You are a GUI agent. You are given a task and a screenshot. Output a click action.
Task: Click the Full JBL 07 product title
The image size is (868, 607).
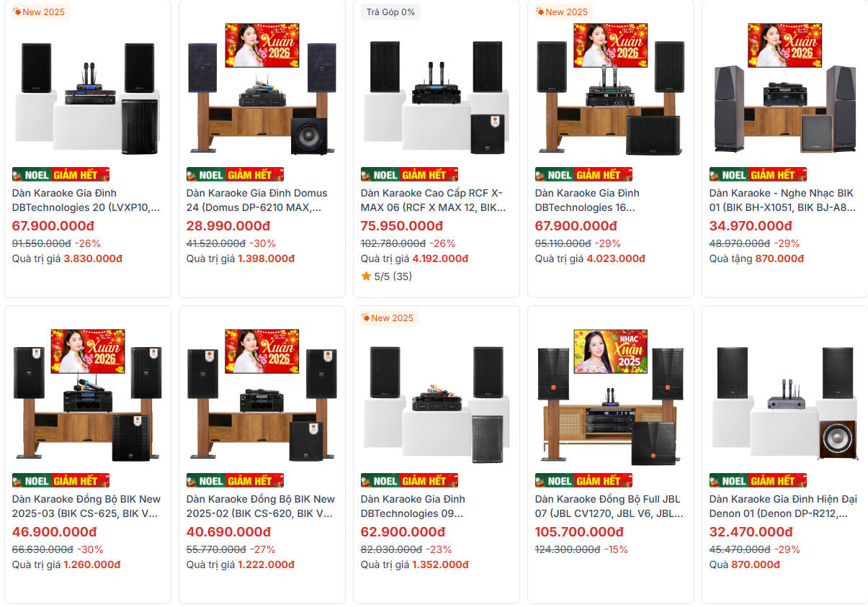point(609,506)
